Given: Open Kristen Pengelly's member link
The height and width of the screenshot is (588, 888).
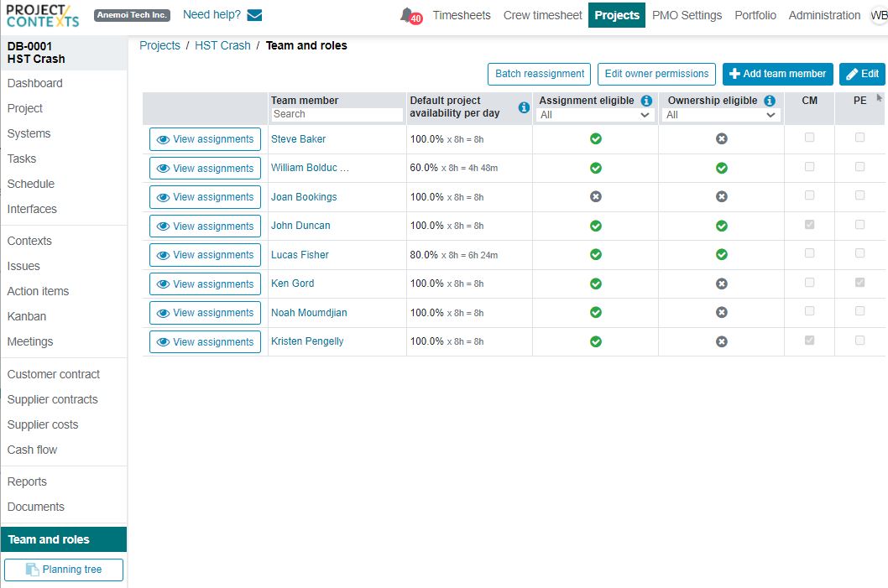Looking at the screenshot, I should coord(307,341).
